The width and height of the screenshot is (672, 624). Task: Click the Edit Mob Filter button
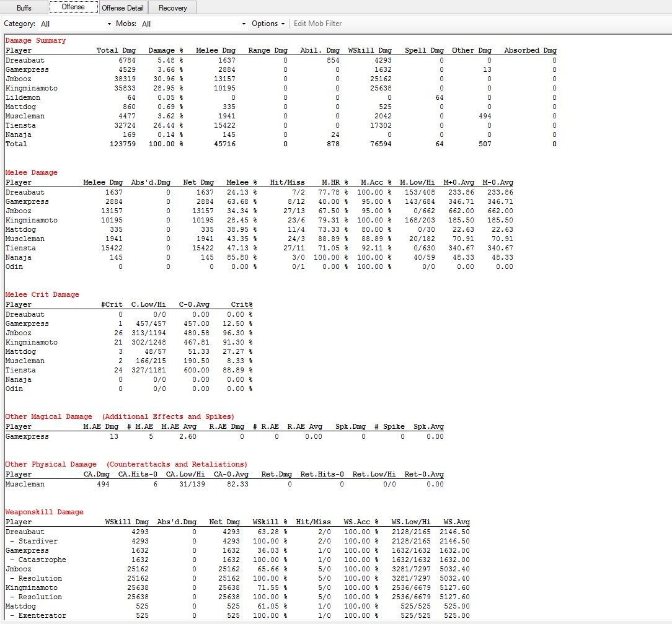pyautogui.click(x=317, y=24)
